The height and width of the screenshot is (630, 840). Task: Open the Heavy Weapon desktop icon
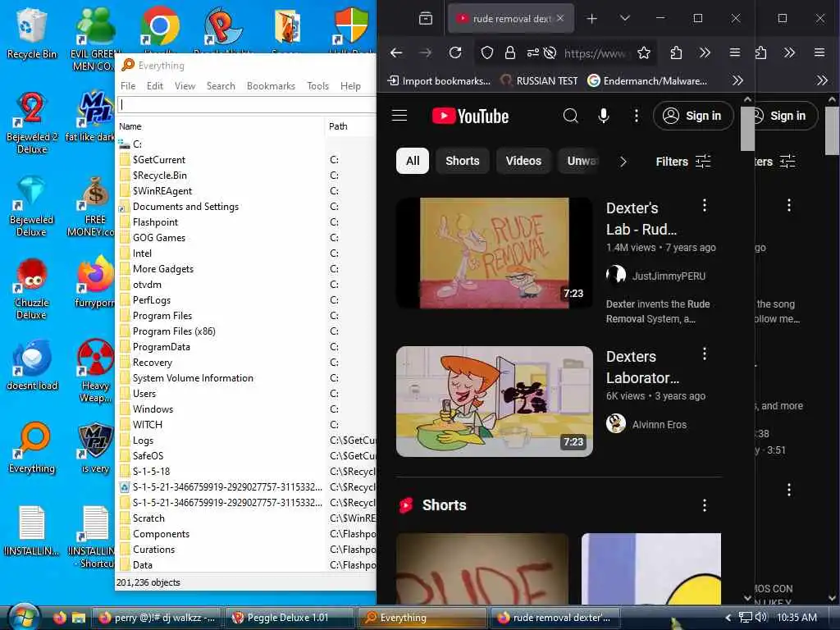click(x=95, y=371)
